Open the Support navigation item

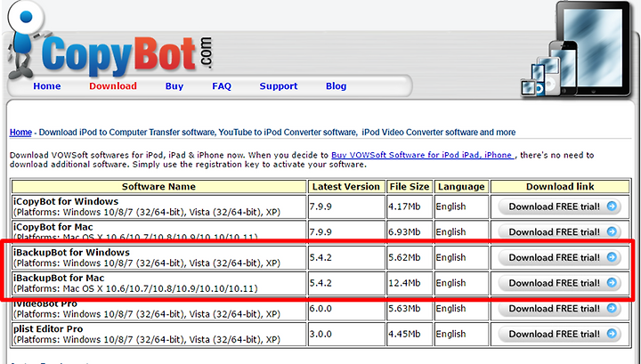tap(279, 86)
